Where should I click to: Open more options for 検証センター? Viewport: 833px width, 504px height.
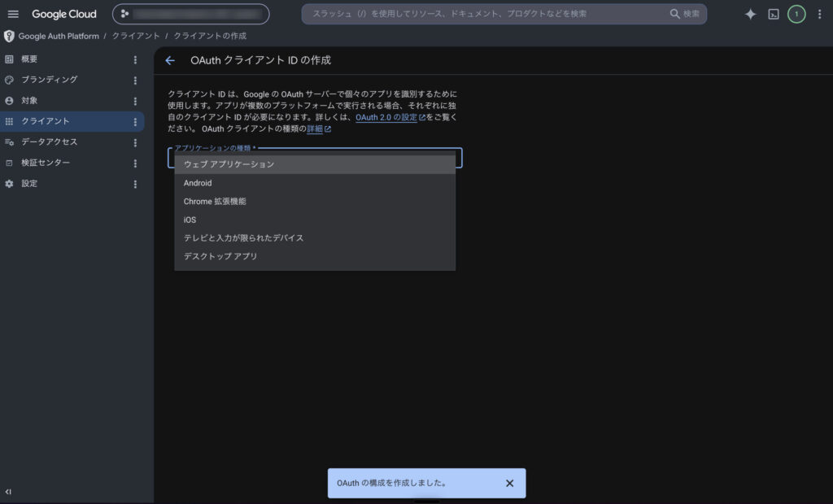pos(135,163)
